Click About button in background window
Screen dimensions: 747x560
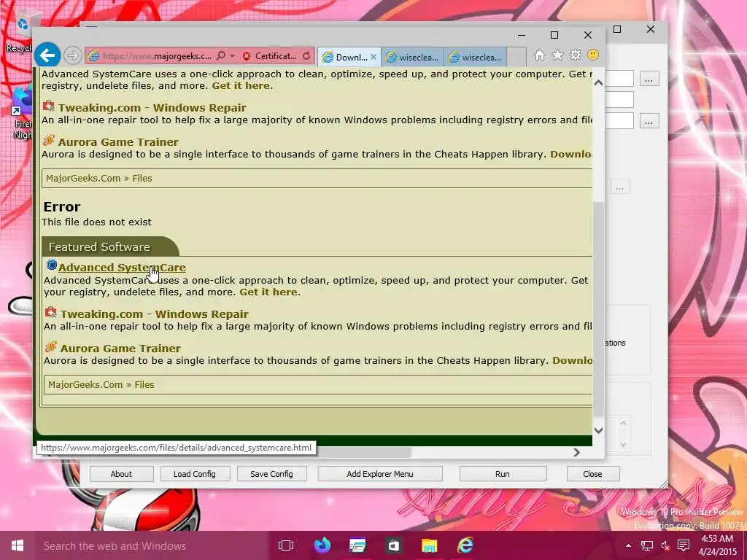122,474
